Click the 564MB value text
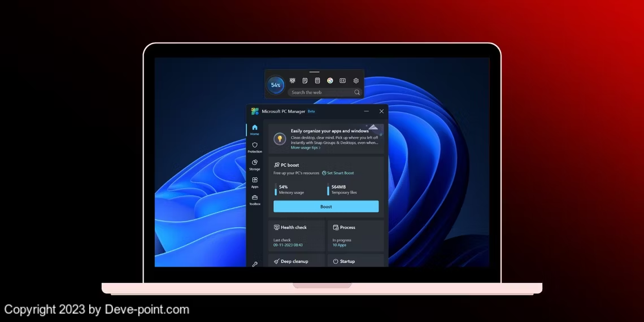This screenshot has width=644, height=322. [x=339, y=187]
